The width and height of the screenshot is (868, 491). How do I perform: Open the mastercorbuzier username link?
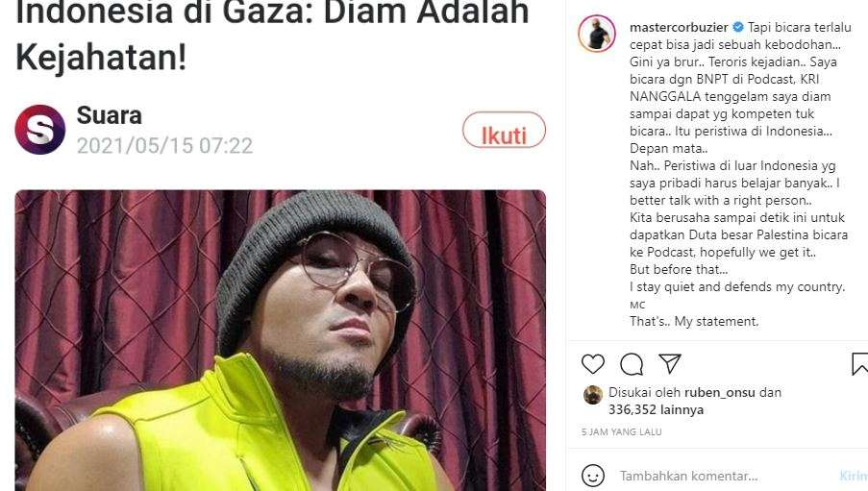(x=679, y=27)
